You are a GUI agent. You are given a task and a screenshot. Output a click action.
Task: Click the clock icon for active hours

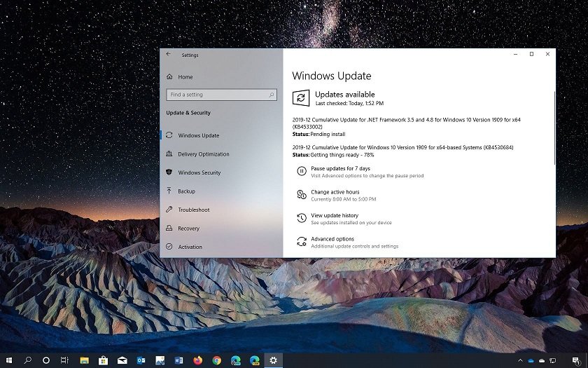(x=301, y=194)
